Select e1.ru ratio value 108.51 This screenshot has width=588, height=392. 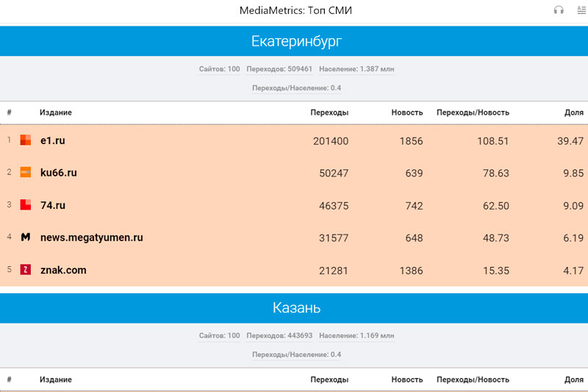492,141
